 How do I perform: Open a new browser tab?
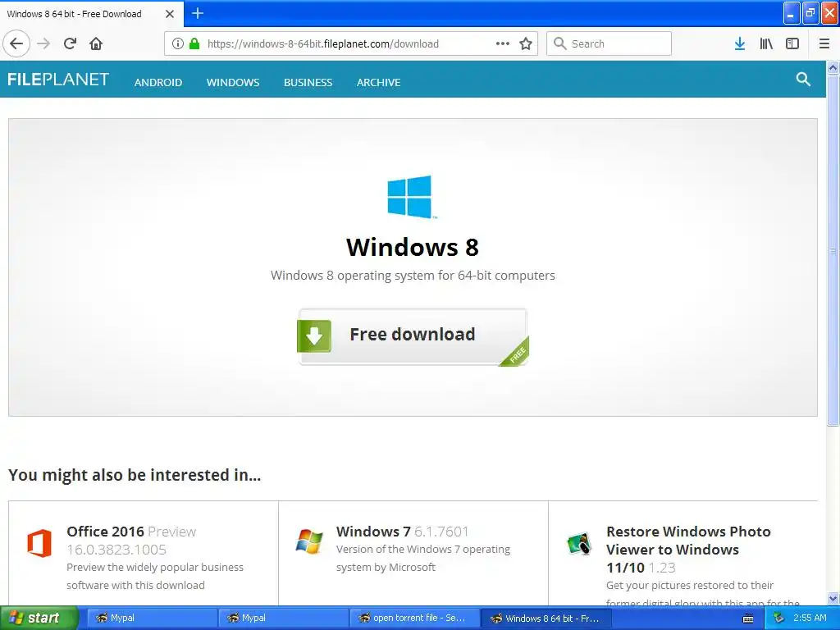tap(198, 13)
